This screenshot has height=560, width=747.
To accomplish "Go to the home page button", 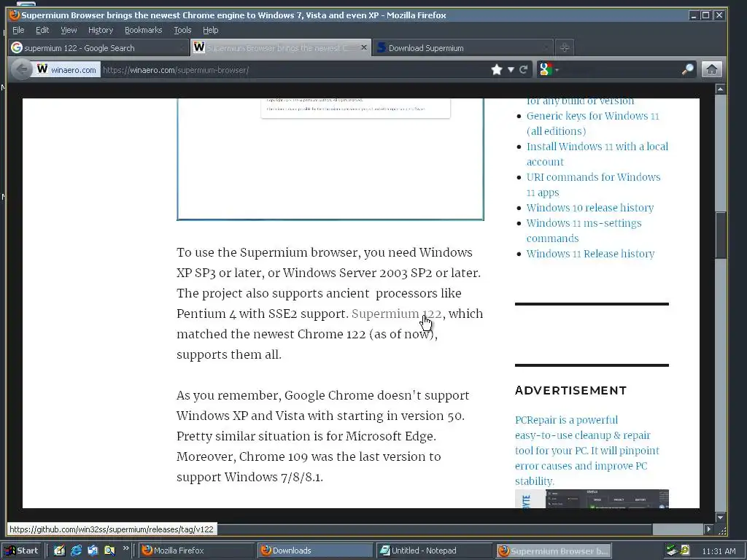I will (712, 69).
